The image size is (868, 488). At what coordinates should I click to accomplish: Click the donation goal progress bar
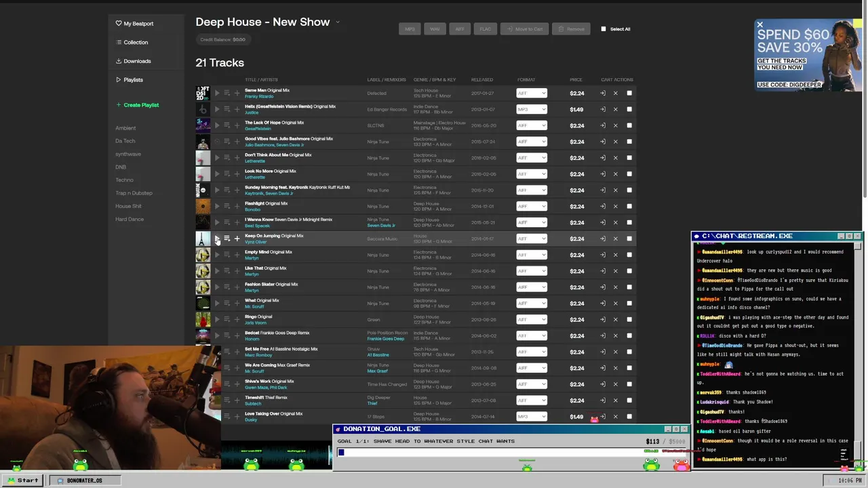[513, 452]
